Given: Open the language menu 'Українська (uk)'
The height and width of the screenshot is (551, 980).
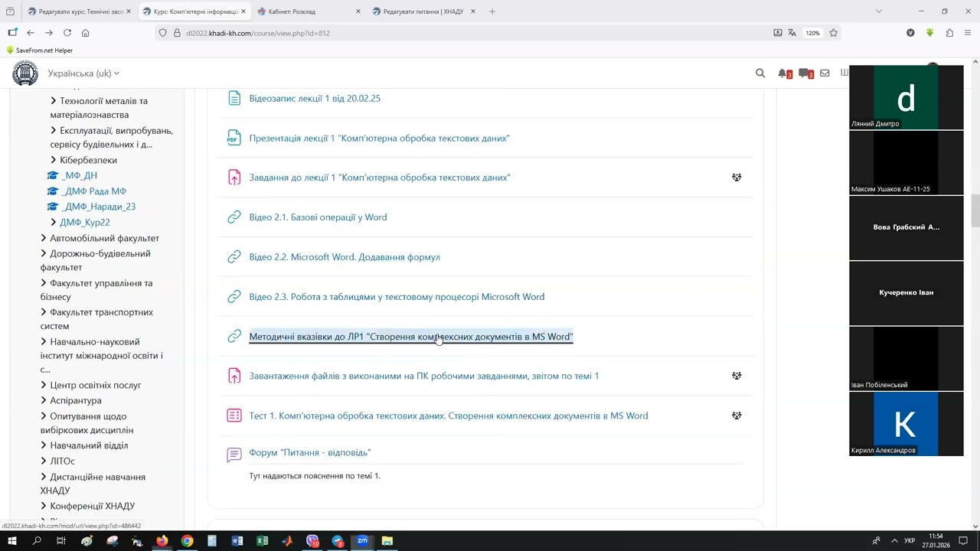Looking at the screenshot, I should point(83,73).
